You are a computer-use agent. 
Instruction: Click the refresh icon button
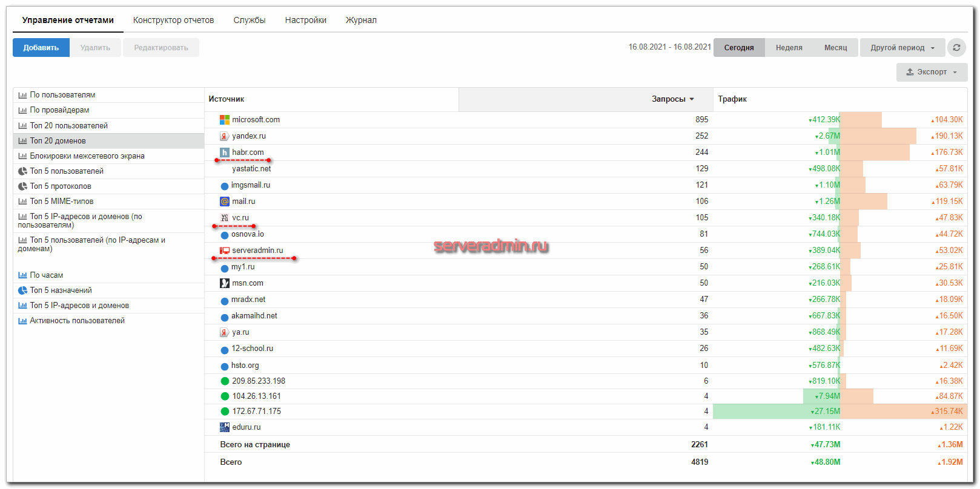pyautogui.click(x=956, y=47)
